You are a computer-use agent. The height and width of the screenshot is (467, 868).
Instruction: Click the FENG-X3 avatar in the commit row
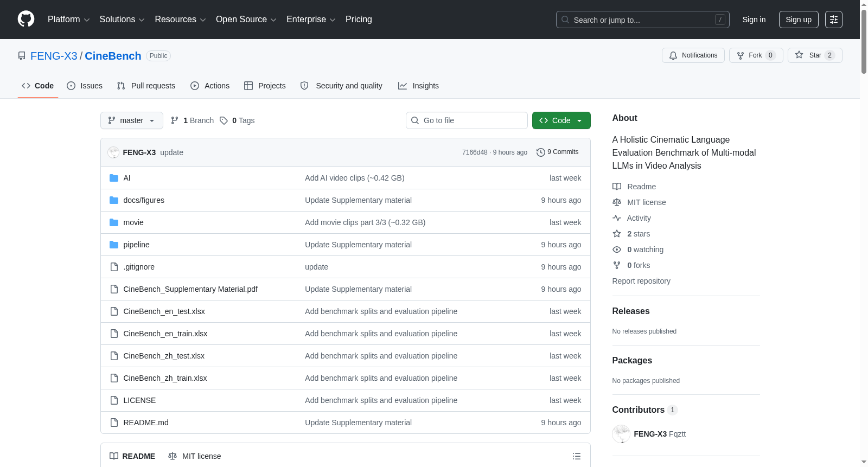tap(113, 152)
